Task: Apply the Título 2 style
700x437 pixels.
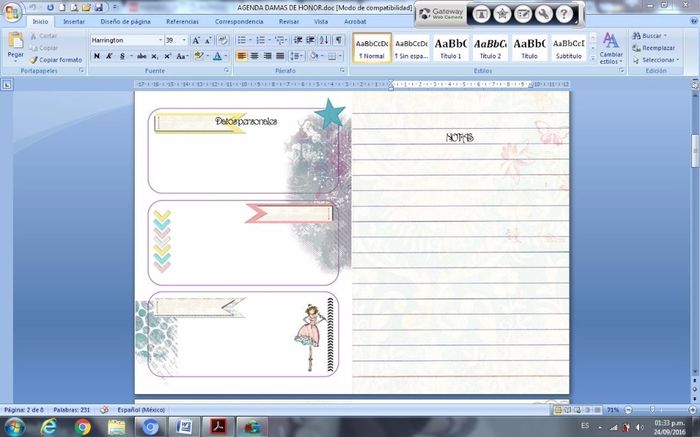Action: pyautogui.click(x=490, y=48)
